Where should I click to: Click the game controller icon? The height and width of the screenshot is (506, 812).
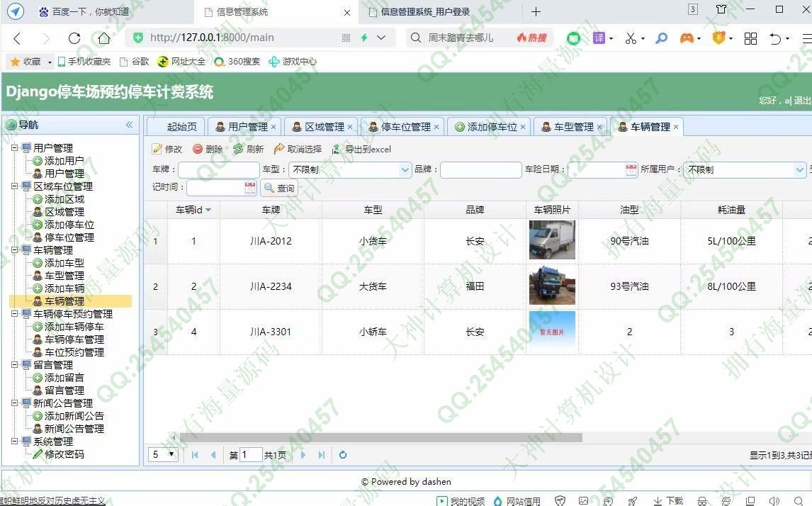[x=687, y=38]
